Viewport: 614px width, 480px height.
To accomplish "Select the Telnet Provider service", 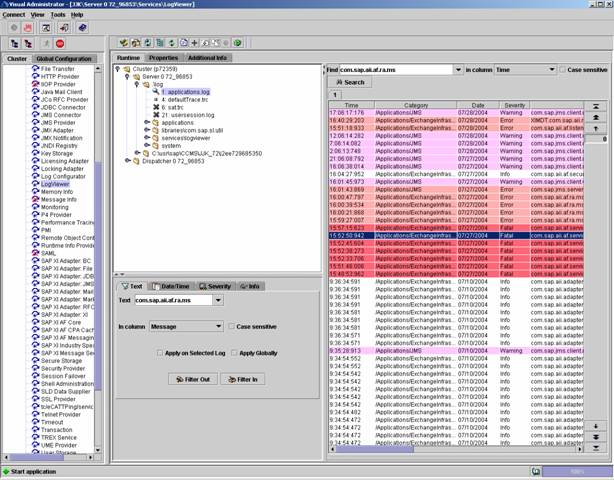I will click(x=61, y=415).
